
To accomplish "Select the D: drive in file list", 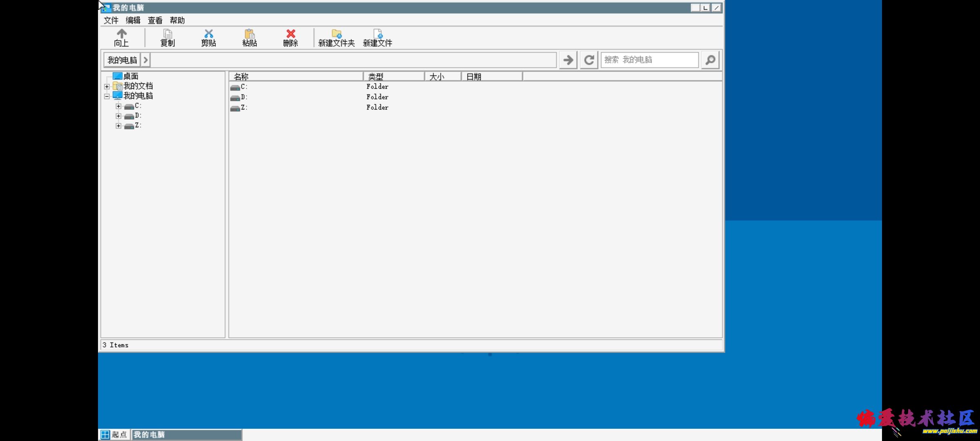I will (x=243, y=97).
